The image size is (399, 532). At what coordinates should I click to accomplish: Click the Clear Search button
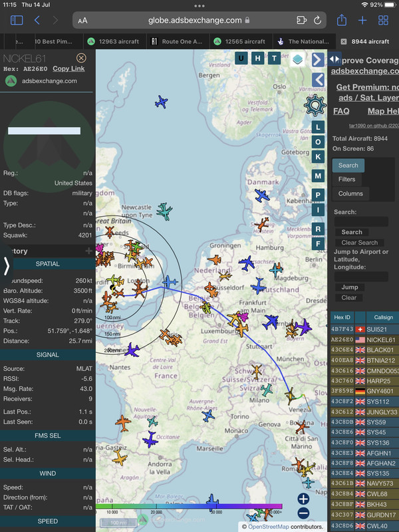[359, 243]
